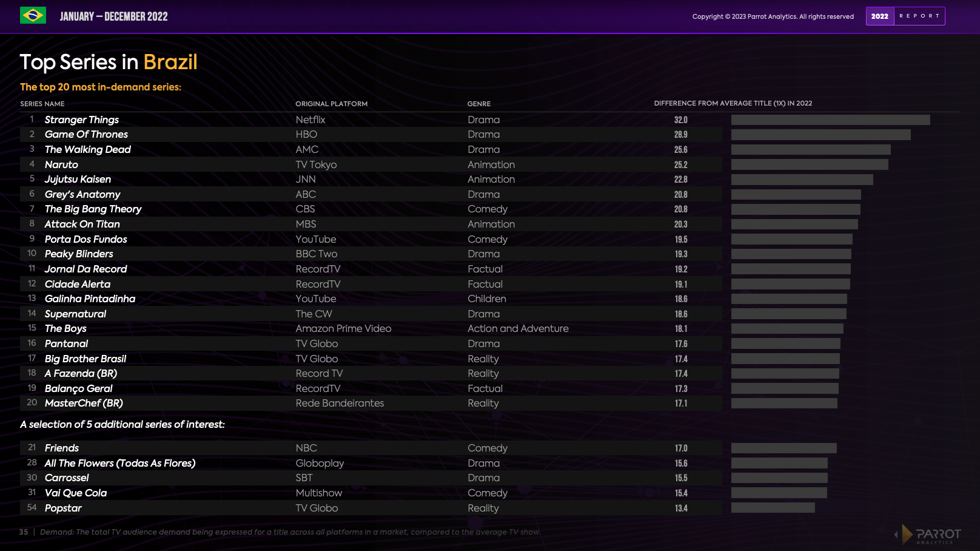Screen dimensions: 980x551
Task: Select the 'Big Brother Brasil' series name
Action: tap(86, 359)
